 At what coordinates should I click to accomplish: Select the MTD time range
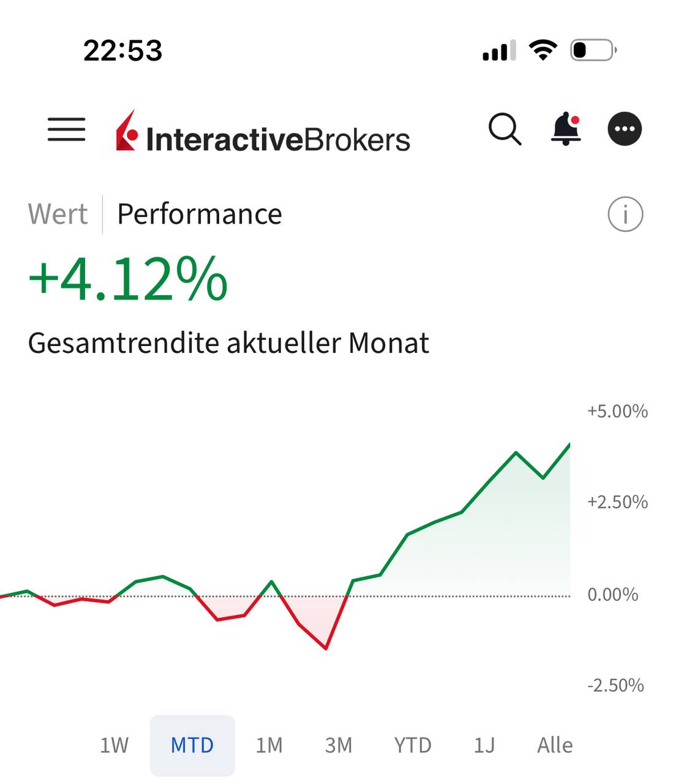[192, 745]
